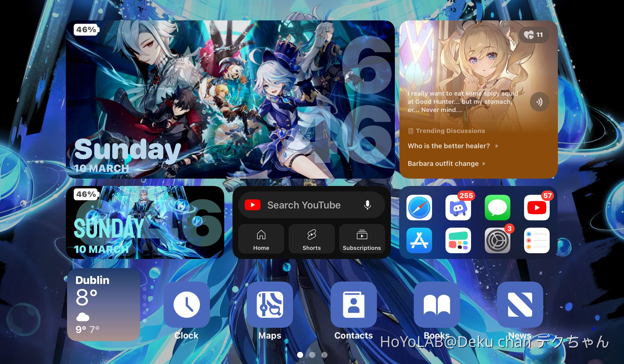
Task: Select Shorts in the YouTube widget
Action: point(311,239)
